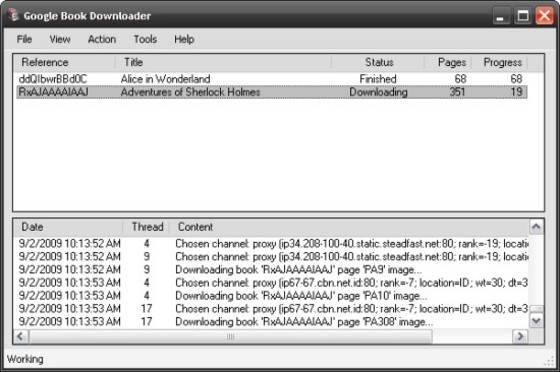
Task: Select log entry downloading page 'PA9' image
Action: (x=271, y=270)
